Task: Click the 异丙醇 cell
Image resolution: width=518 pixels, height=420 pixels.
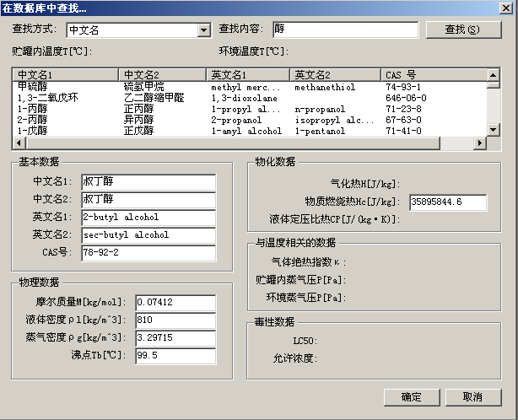Action: (x=138, y=120)
